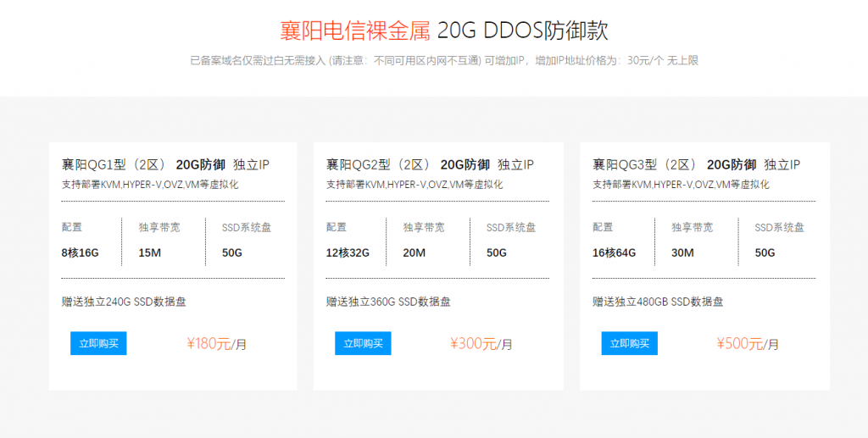
Task: Click 50G system disk value in QG2 card
Action: pos(497,253)
